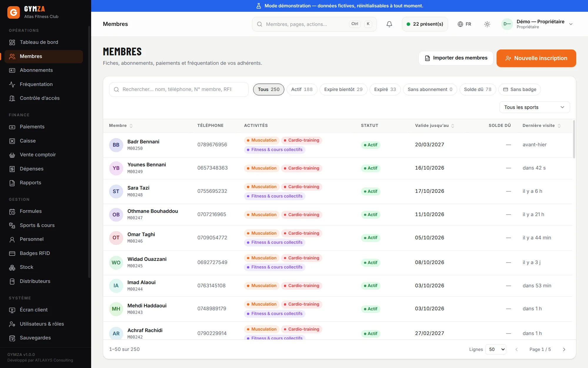Viewport: 588px width, 368px height.
Task: Click the Fréquentation activity icon
Action: (12, 84)
